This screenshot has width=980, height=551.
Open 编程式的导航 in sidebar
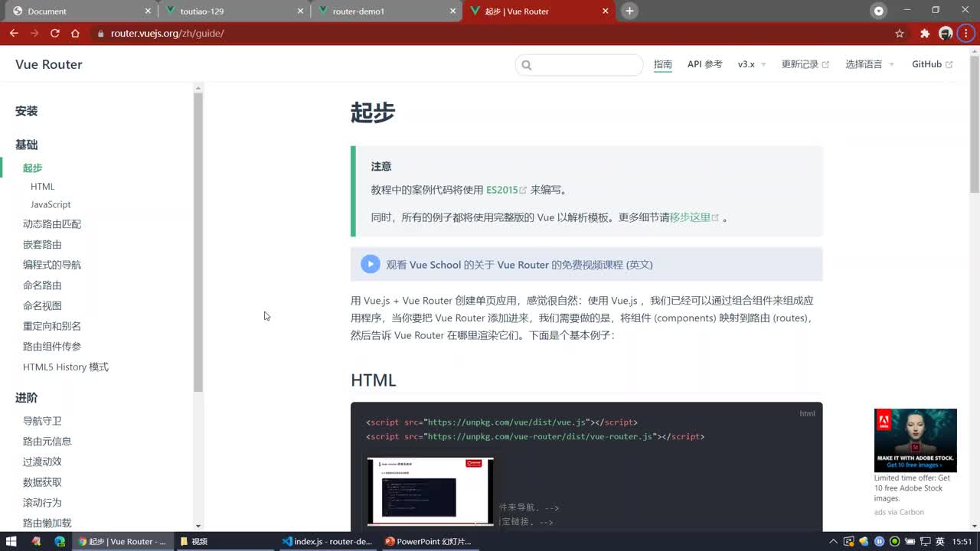[x=52, y=265]
